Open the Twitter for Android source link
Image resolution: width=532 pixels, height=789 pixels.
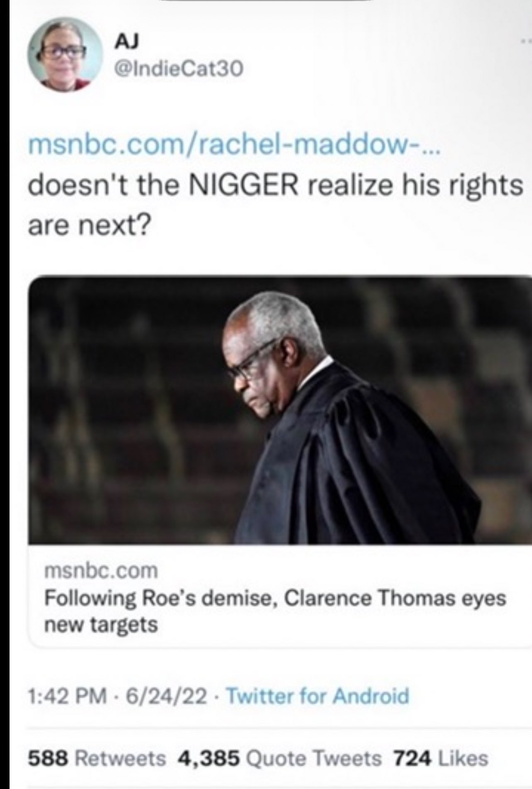pos(319,695)
